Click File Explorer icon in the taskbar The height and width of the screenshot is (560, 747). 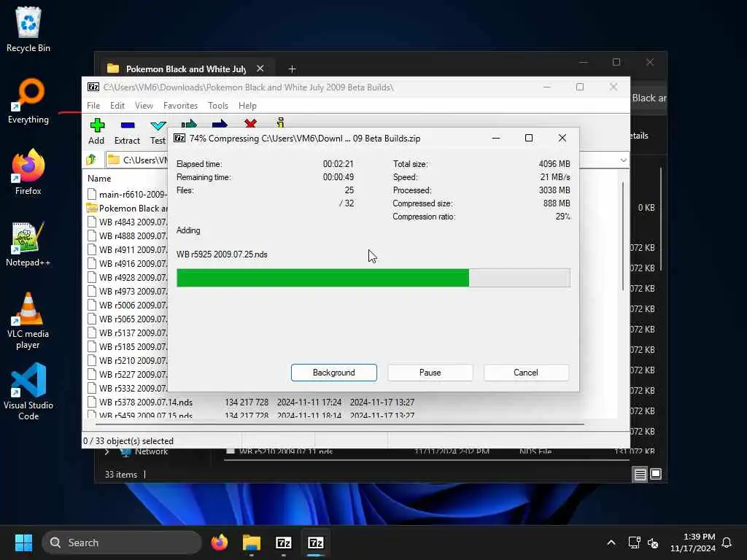coord(252,542)
